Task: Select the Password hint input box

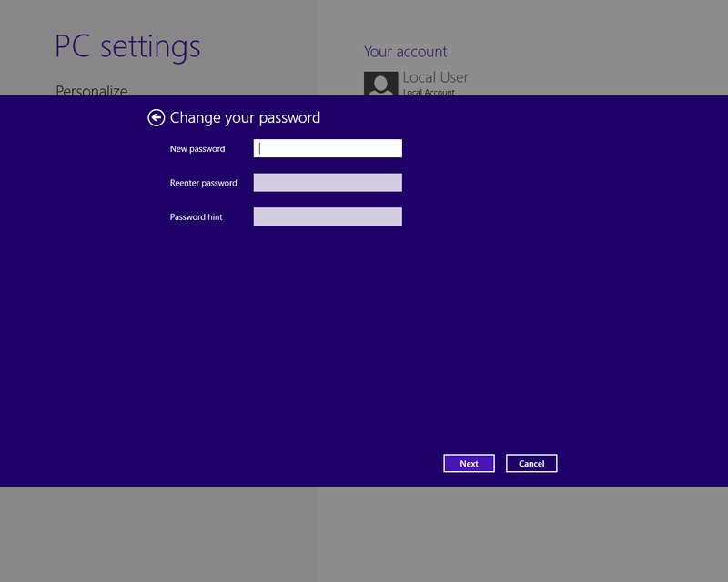Action: point(328,216)
